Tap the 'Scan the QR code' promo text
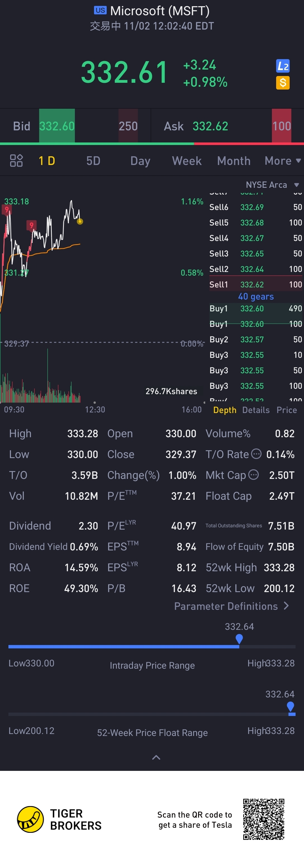 tap(195, 820)
